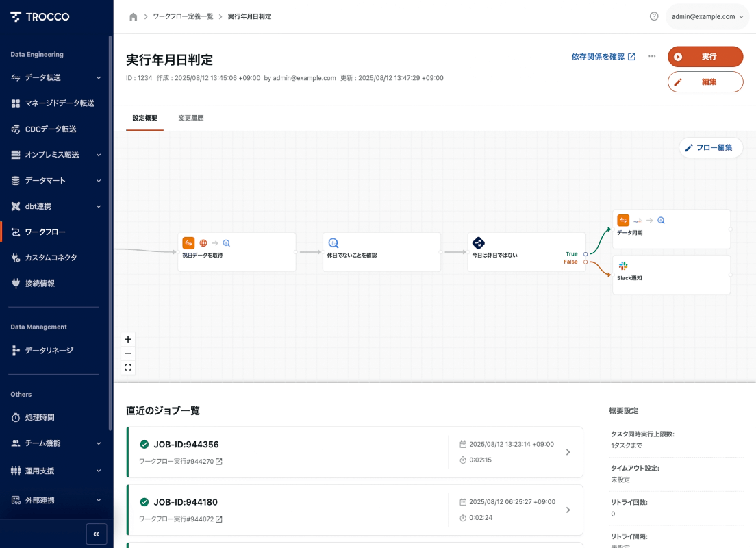
Task: Collapse the sidebar with double-chevron button
Action: coord(97,534)
